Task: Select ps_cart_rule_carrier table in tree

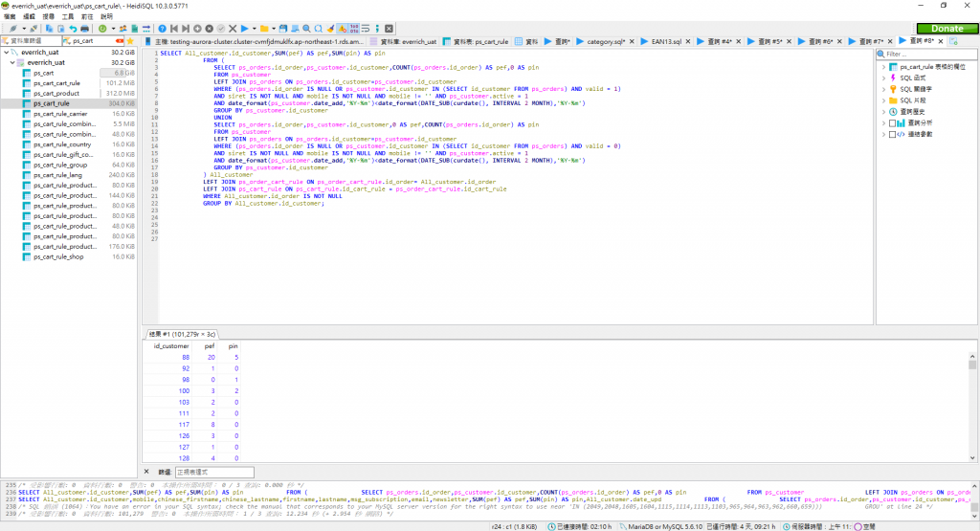Action: click(x=60, y=114)
